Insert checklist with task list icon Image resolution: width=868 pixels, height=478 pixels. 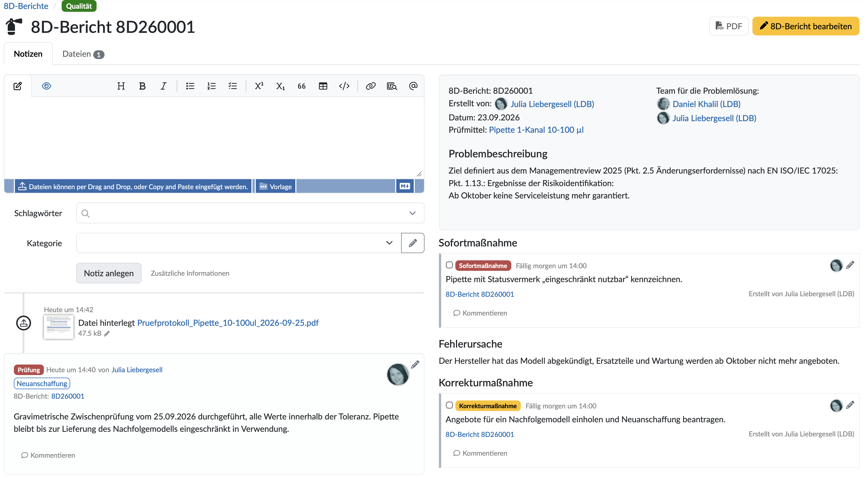pyautogui.click(x=232, y=86)
